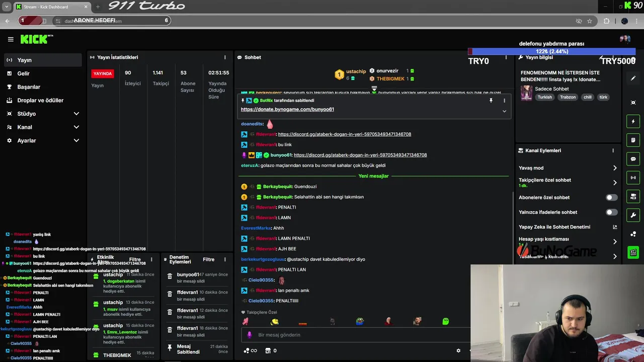
Task: Select the Pepe frog emote
Action: coord(360,321)
